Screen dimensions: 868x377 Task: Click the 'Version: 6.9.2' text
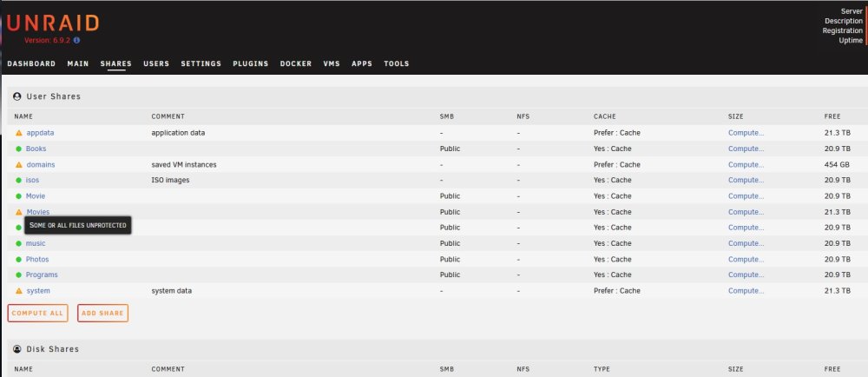pyautogui.click(x=47, y=41)
